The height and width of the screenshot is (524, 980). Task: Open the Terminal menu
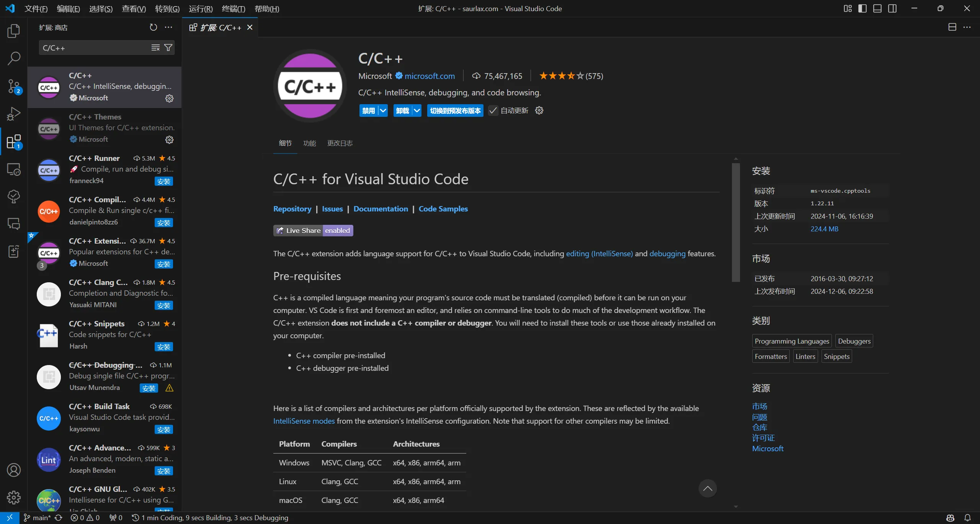234,8
